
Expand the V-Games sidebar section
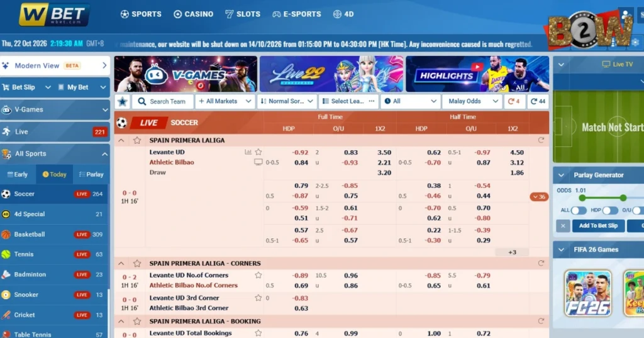pos(55,109)
